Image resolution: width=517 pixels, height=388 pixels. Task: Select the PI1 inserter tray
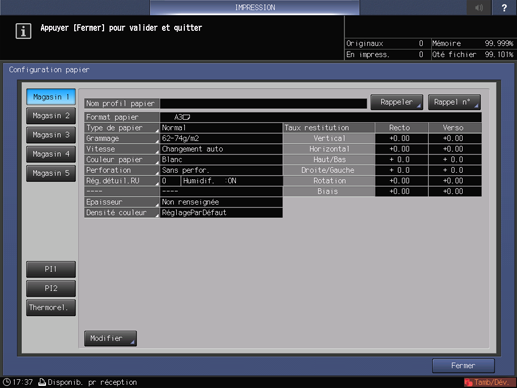click(51, 269)
